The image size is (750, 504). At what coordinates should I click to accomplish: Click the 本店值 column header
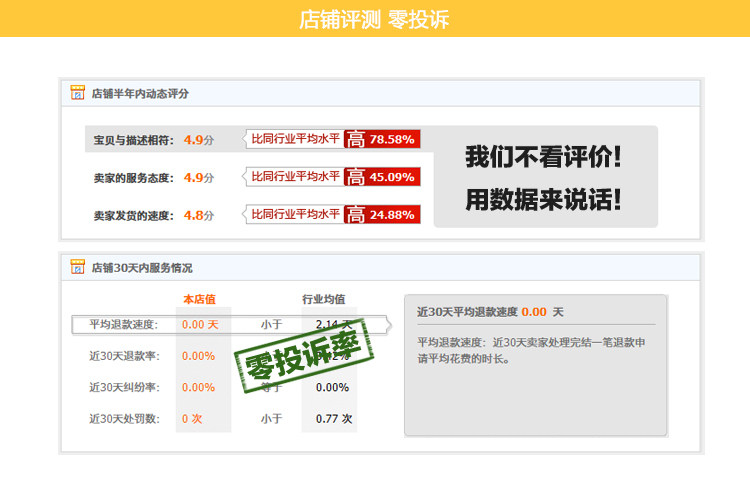[199, 299]
